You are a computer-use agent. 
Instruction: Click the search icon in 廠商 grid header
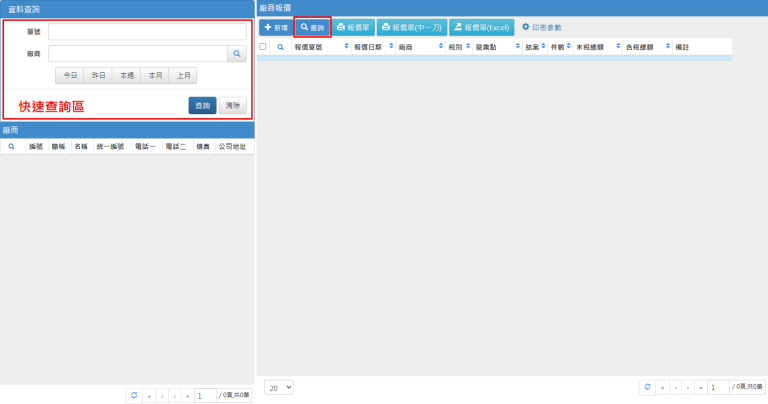point(11,147)
